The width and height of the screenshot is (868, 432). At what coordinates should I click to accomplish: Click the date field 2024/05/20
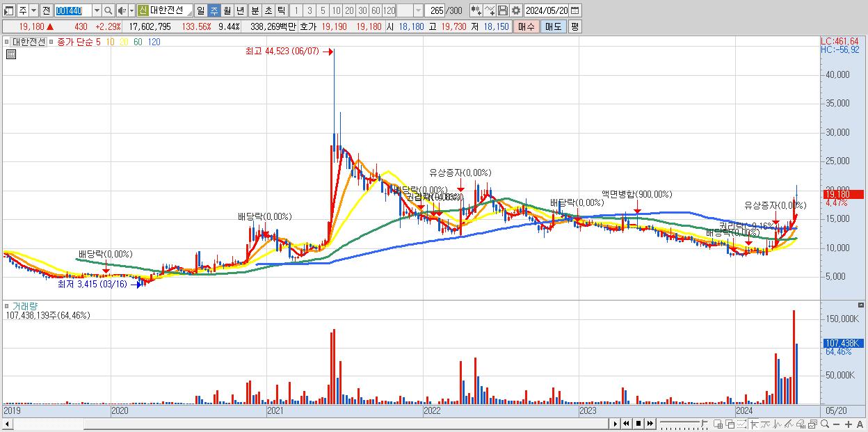coord(546,10)
